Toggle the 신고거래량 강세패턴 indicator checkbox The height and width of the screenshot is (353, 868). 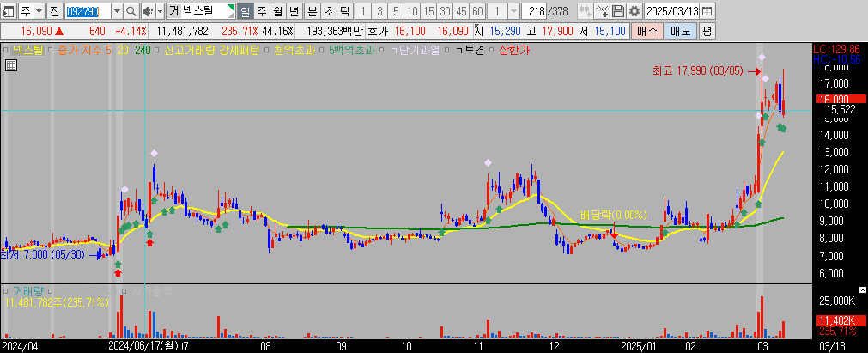(156, 51)
